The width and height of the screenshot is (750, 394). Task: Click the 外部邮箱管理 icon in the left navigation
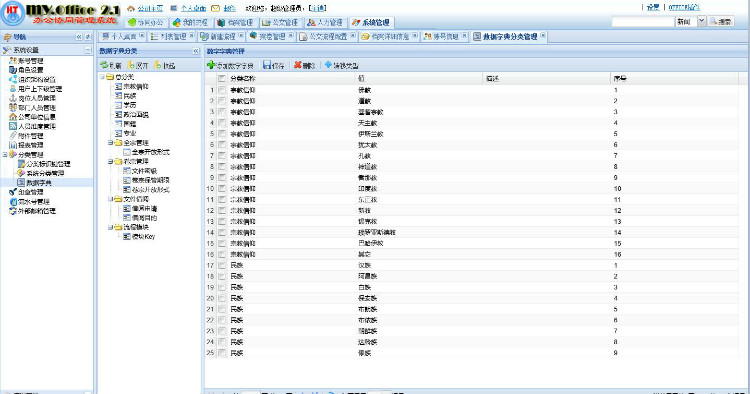pos(13,211)
